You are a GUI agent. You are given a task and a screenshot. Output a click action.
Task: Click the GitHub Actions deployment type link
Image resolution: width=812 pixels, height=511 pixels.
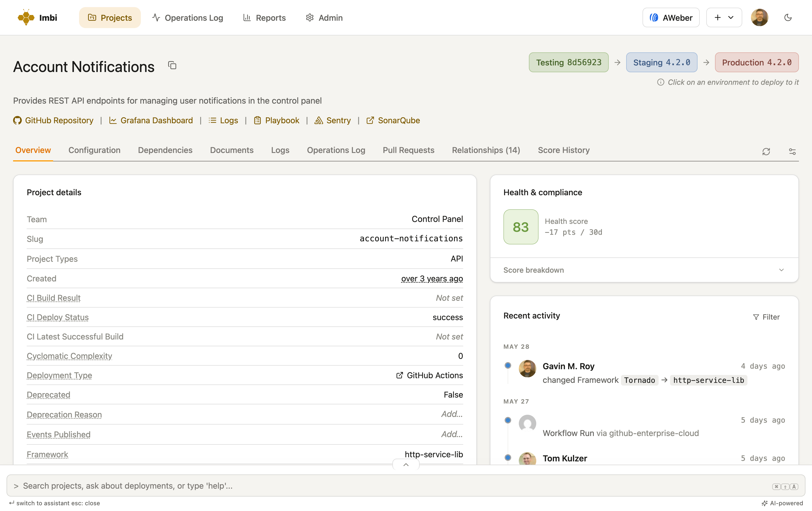pyautogui.click(x=429, y=375)
